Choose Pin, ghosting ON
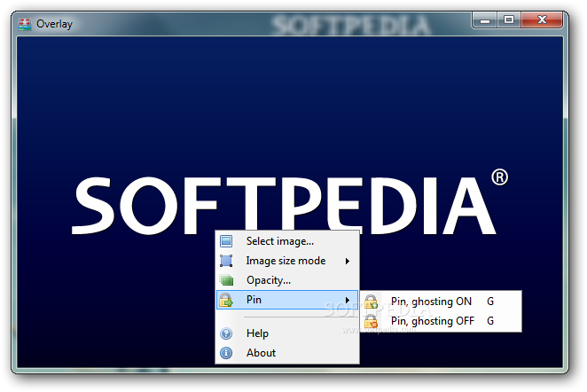This screenshot has height=392, width=587. coord(441,302)
